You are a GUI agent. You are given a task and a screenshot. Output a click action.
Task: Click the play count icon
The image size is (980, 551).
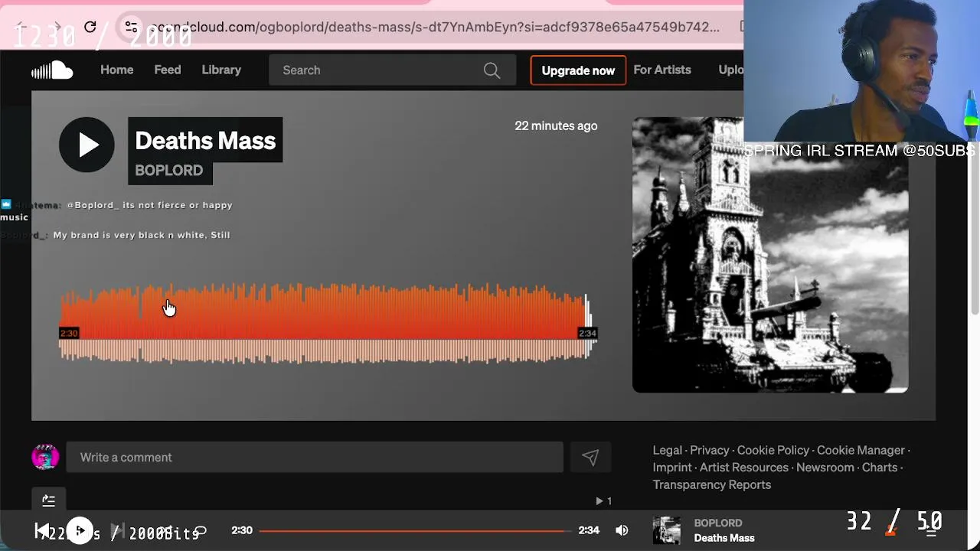[599, 501]
